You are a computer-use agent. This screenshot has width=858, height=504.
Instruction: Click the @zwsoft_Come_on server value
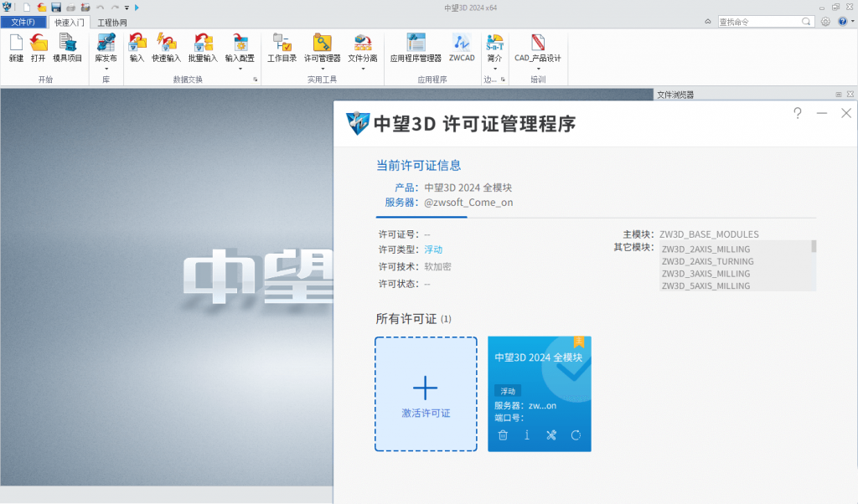(468, 203)
